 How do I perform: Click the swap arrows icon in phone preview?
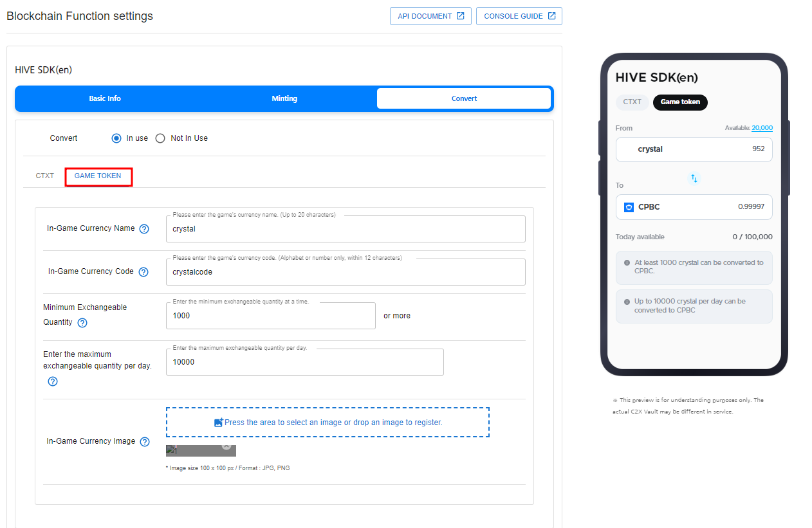[x=694, y=178]
